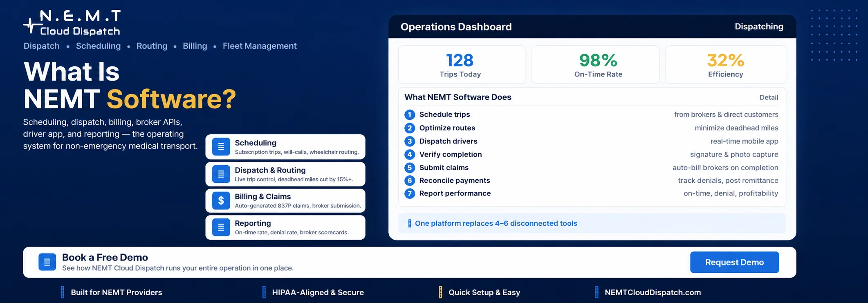Click the 98% On-Time Rate stat card
868x303 pixels.
coord(595,65)
